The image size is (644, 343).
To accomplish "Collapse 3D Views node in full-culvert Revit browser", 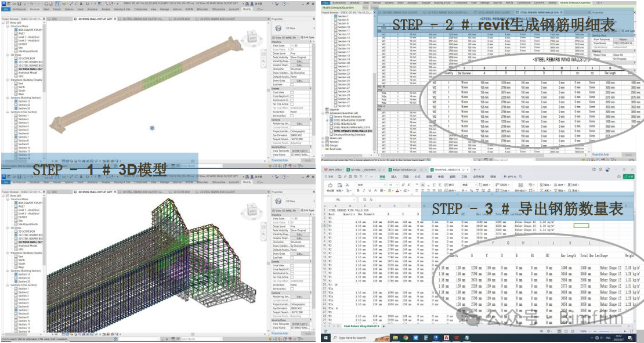I will pyautogui.click(x=8, y=55).
